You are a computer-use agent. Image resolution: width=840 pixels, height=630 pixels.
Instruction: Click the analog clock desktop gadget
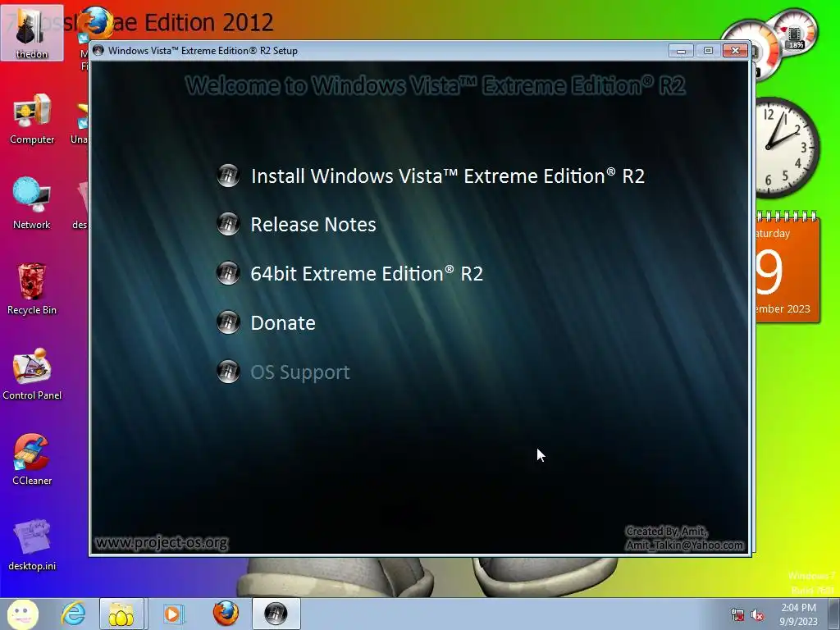(786, 147)
